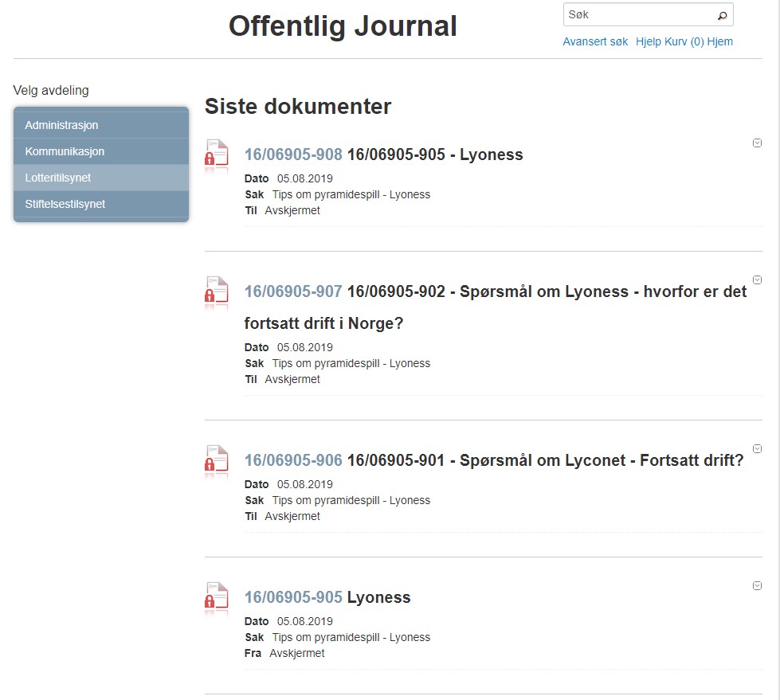Click 'Spørsmål om Lyconet - Fortsatt drift?' title
This screenshot has height=700, width=780.
pyautogui.click(x=602, y=460)
